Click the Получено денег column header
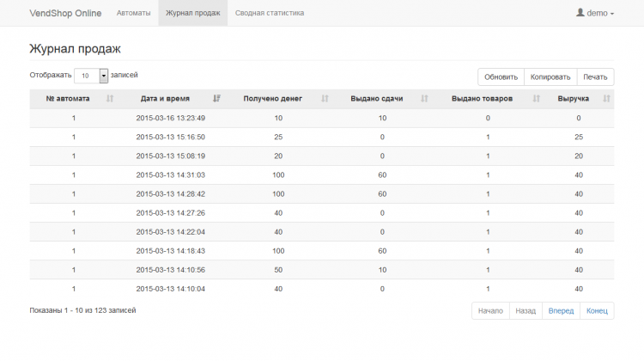 (x=278, y=99)
